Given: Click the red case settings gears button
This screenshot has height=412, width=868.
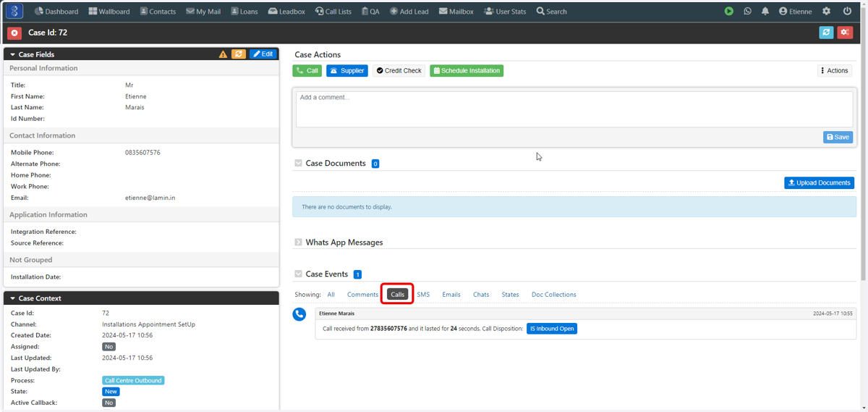Looking at the screenshot, I should coord(845,33).
